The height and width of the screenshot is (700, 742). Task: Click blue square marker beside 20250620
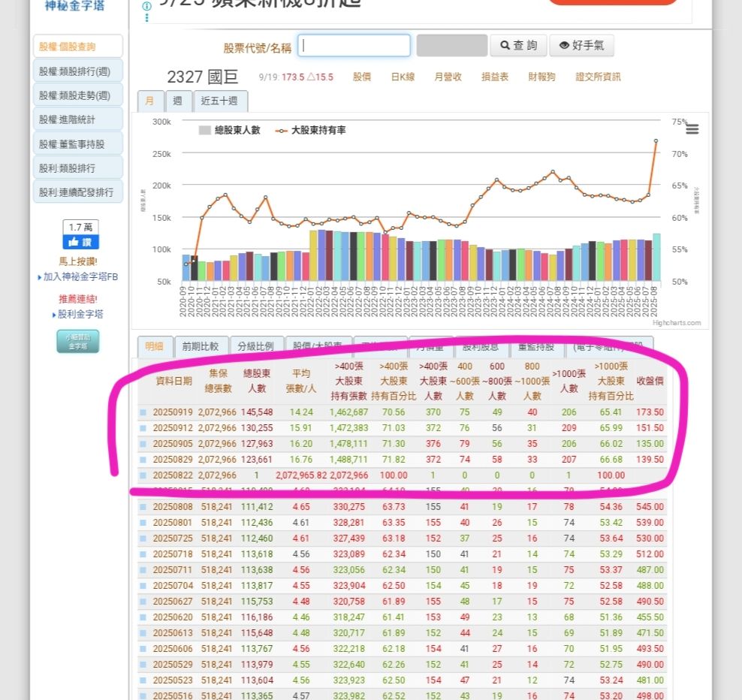pos(143,617)
